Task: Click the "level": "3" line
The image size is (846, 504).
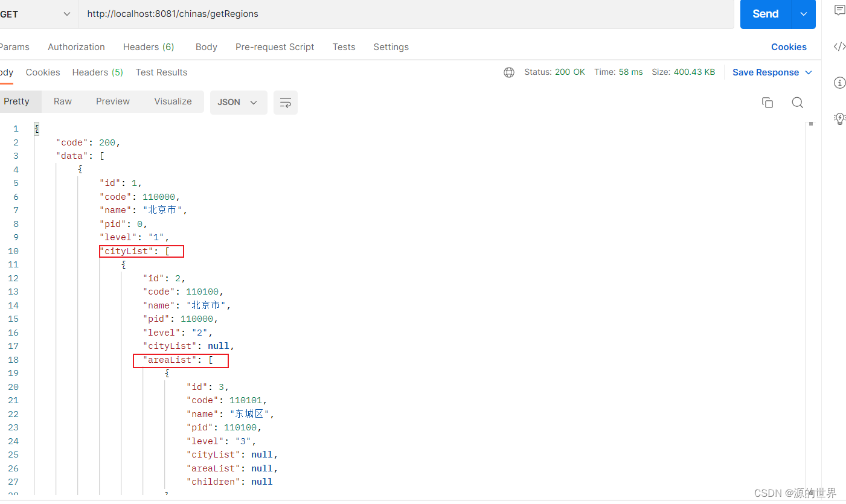Action: (222, 441)
